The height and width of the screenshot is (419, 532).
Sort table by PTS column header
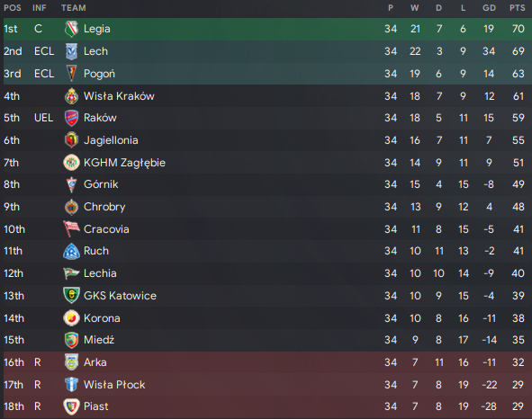point(517,8)
